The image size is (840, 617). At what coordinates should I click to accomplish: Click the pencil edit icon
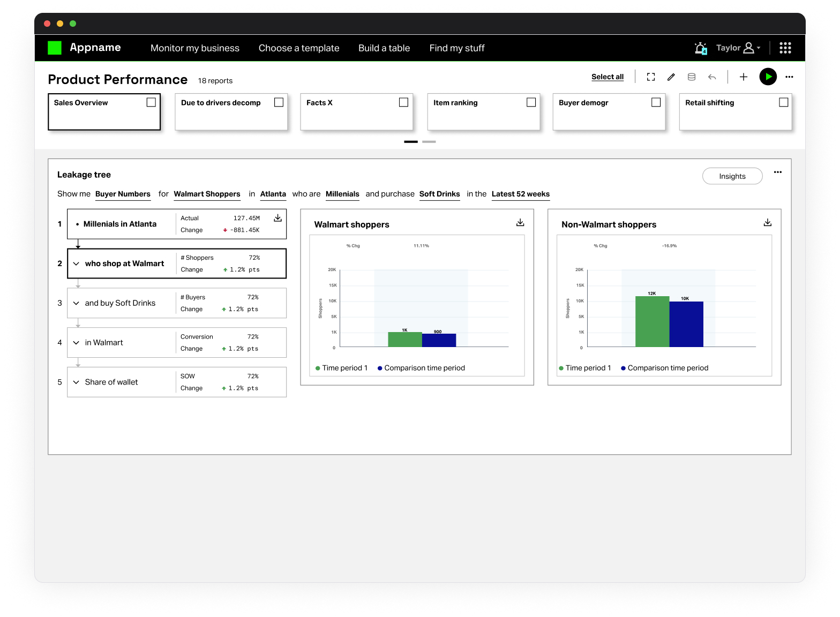(x=671, y=77)
